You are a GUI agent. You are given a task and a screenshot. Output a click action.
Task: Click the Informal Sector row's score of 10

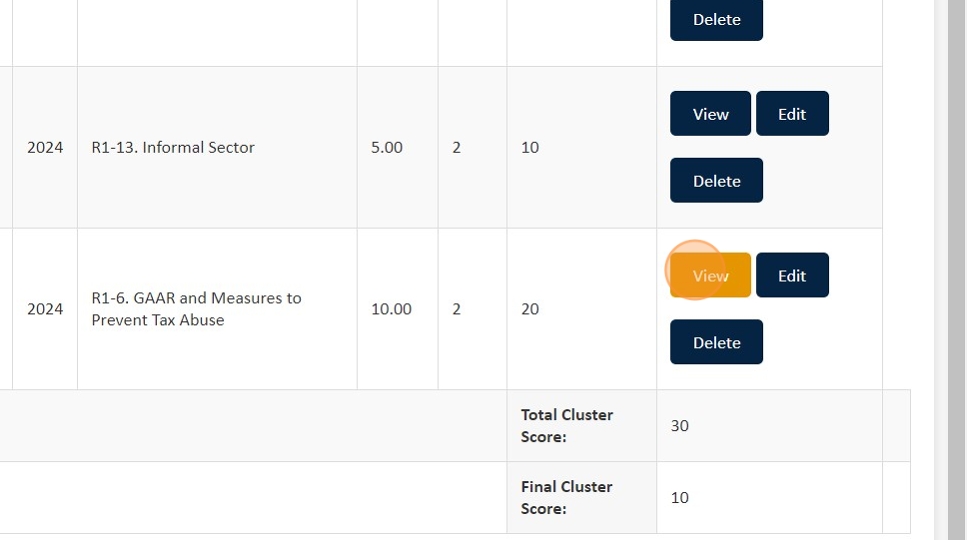pos(530,148)
